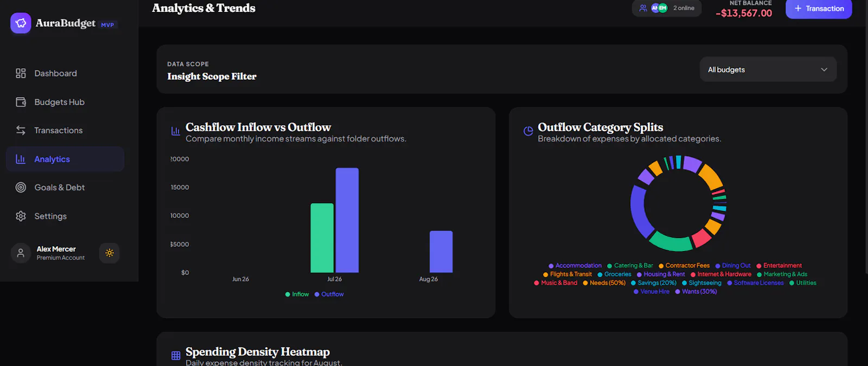The image size is (868, 366).
Task: Open the Dashboard page
Action: pyautogui.click(x=65, y=73)
